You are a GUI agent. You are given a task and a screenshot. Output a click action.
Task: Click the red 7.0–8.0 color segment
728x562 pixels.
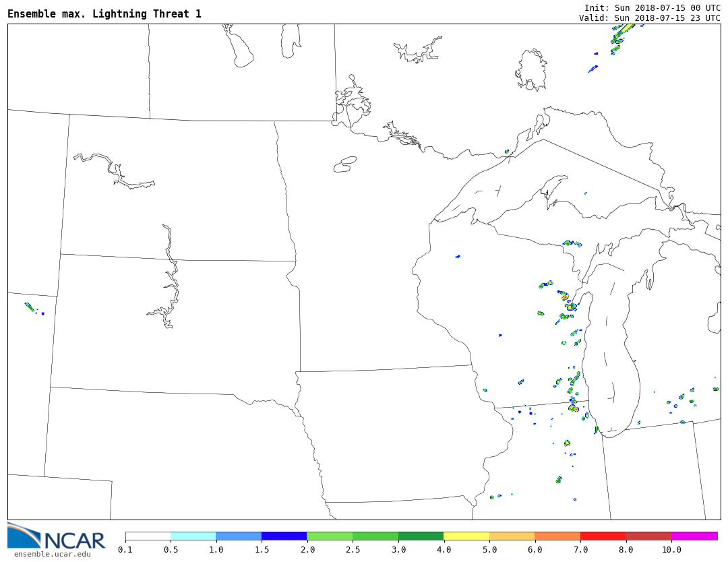pos(603,536)
